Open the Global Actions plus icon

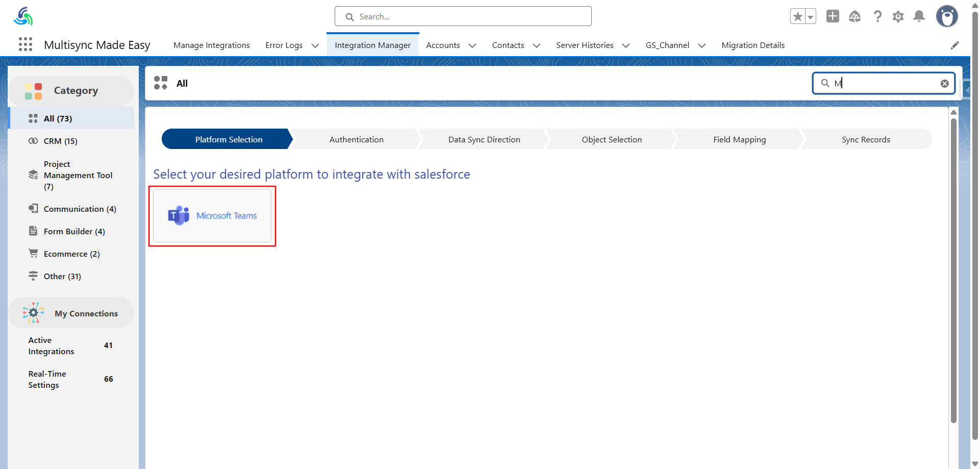(x=833, y=16)
